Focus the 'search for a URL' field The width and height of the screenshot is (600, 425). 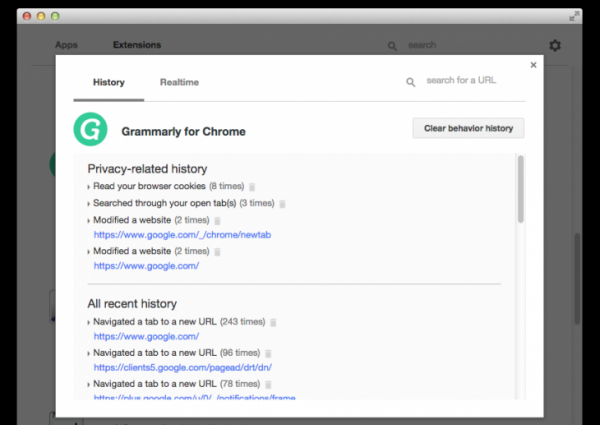(x=461, y=80)
